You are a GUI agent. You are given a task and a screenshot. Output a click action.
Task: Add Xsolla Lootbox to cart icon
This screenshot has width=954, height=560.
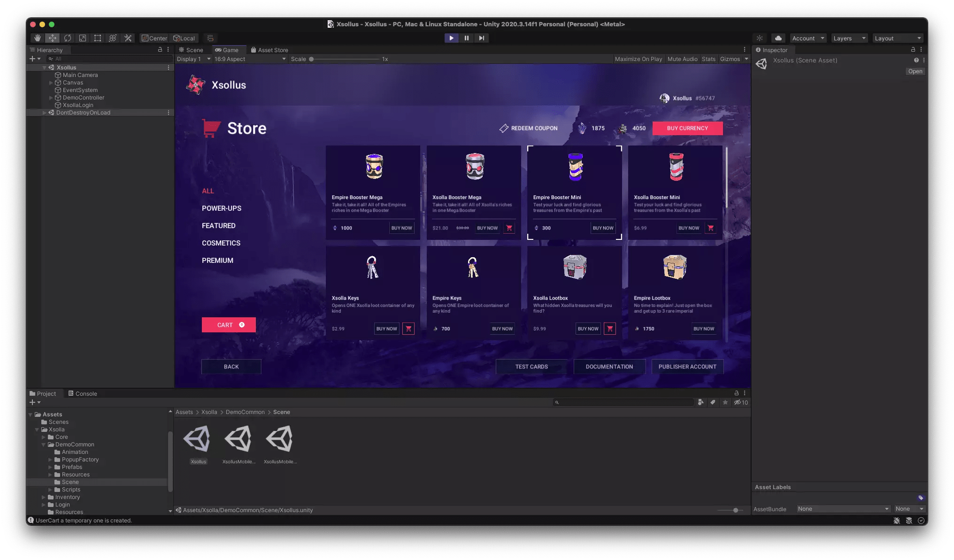point(610,329)
